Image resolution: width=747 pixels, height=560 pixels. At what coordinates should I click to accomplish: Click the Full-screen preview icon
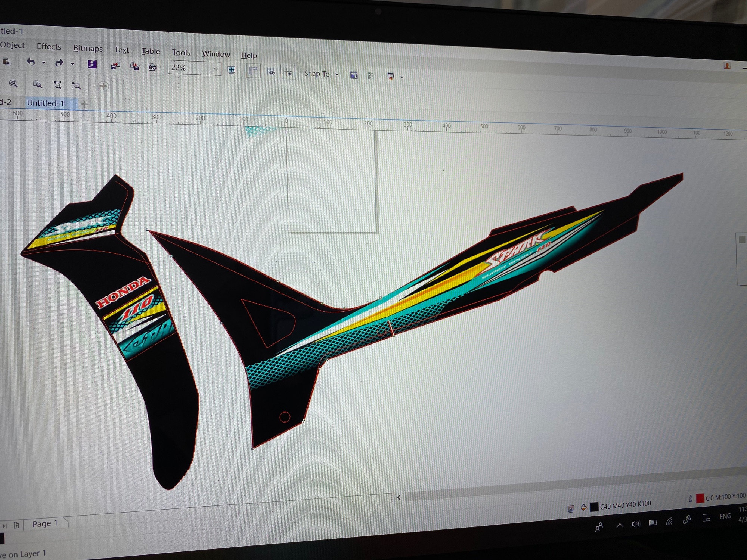coord(232,70)
